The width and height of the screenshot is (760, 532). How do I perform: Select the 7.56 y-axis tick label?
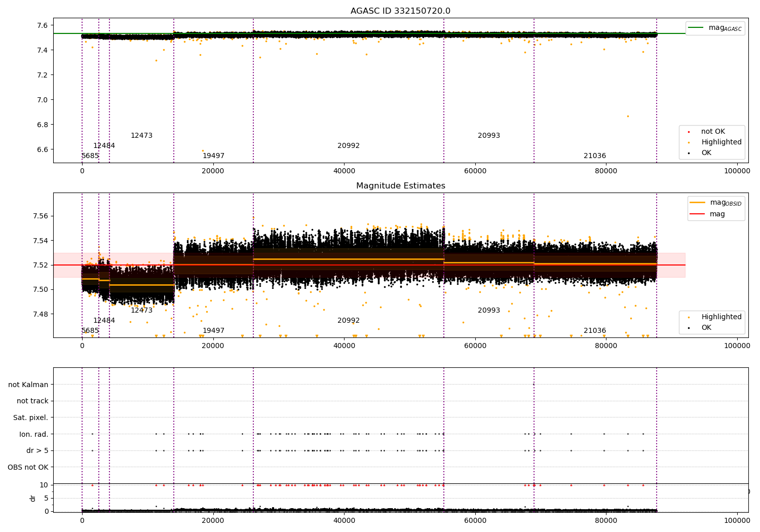pos(41,216)
